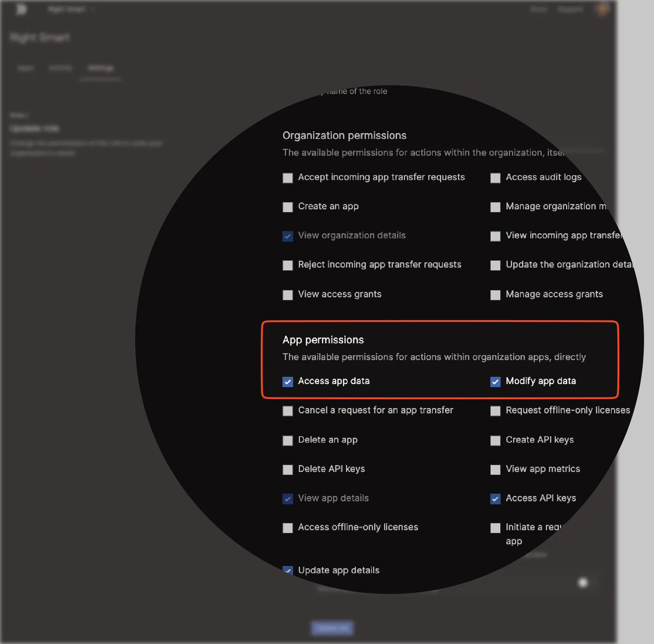
Task: Check Cancel a request for an app transfer
Action: click(288, 411)
